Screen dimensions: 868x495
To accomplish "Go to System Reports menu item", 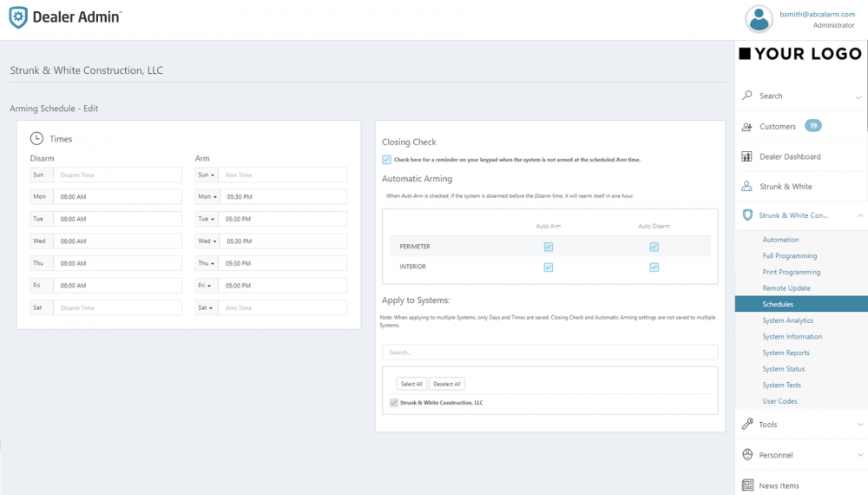I will coord(786,353).
